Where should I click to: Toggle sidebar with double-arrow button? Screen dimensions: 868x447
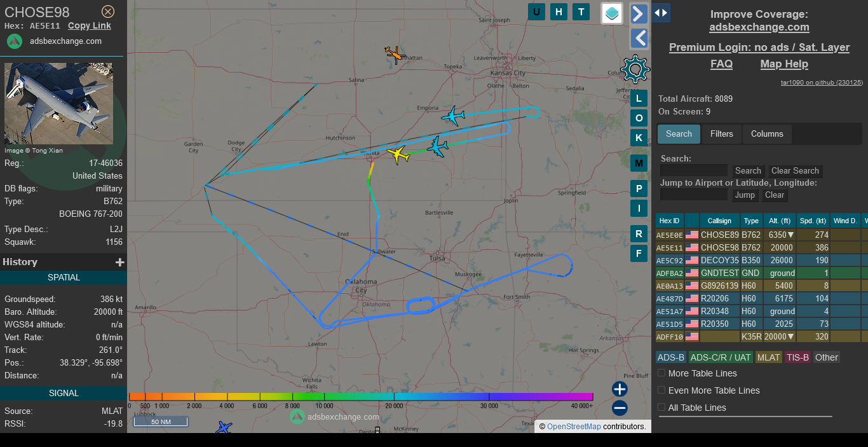661,13
